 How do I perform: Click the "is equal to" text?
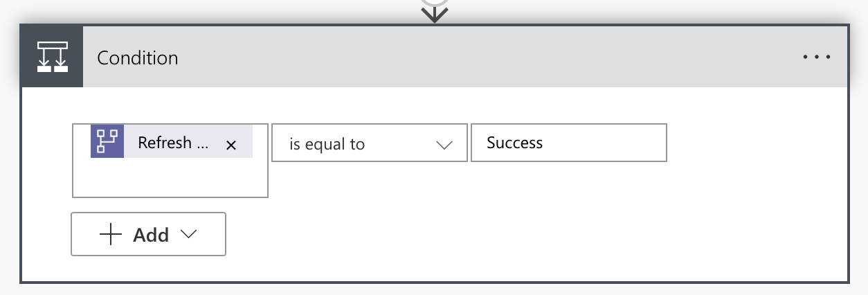point(327,145)
